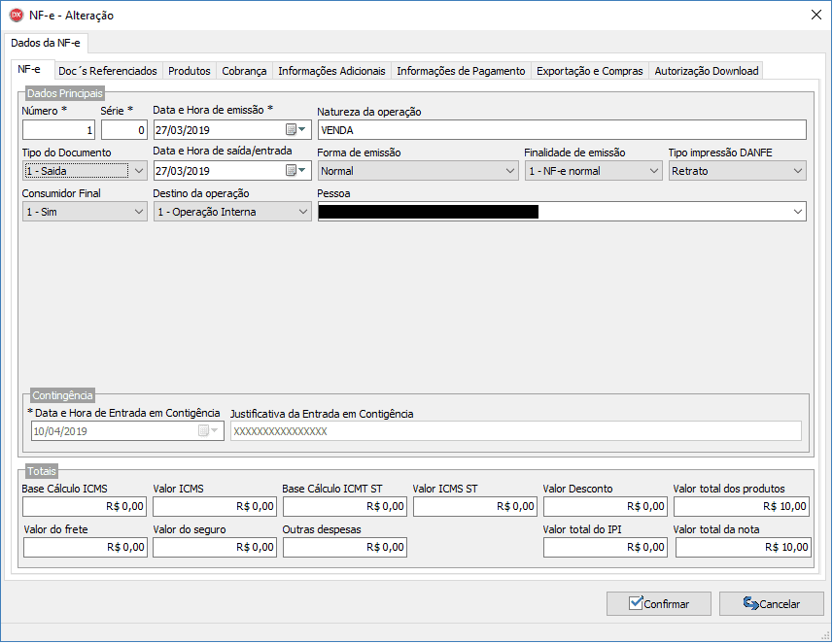The height and width of the screenshot is (644, 833).
Task: Focus the Valor do seguro field
Action: pyautogui.click(x=215, y=548)
